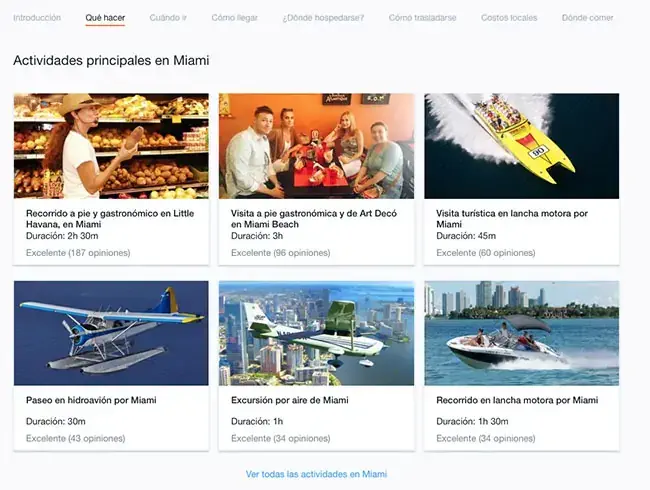Viewport: 650px width, 490px height.
Task: Open the Art Decó dining group photo
Action: [316, 146]
